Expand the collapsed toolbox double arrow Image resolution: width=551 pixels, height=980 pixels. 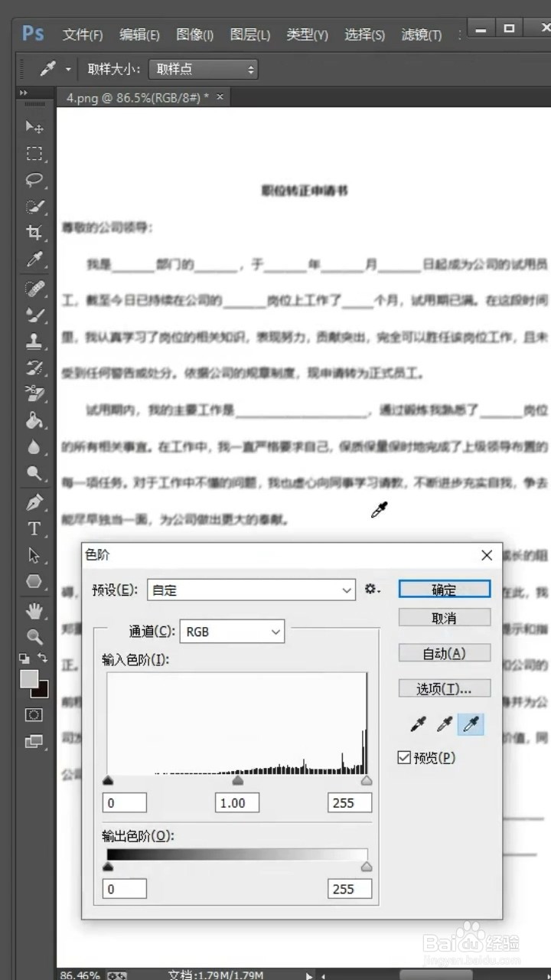(x=24, y=93)
